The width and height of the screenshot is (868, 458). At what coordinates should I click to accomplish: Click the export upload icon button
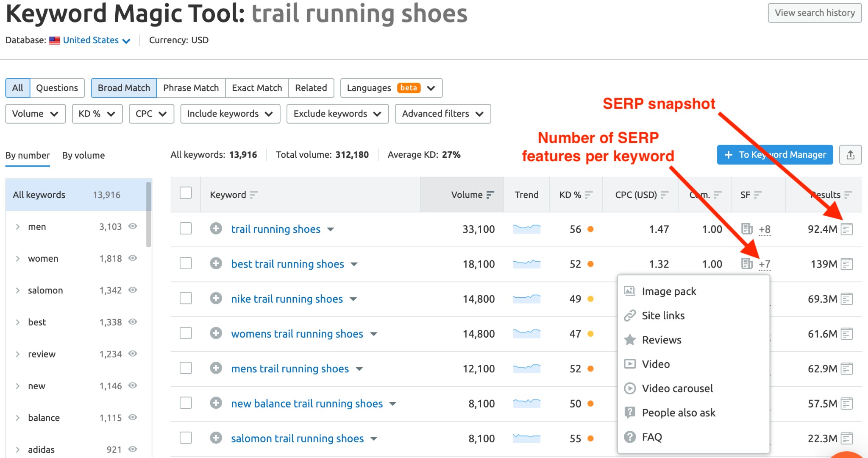coord(850,155)
